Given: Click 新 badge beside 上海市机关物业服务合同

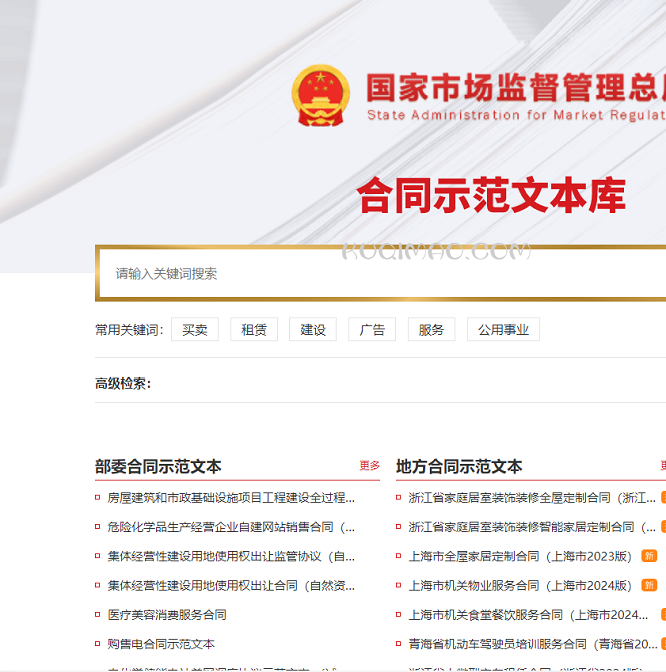Looking at the screenshot, I should tap(649, 585).
